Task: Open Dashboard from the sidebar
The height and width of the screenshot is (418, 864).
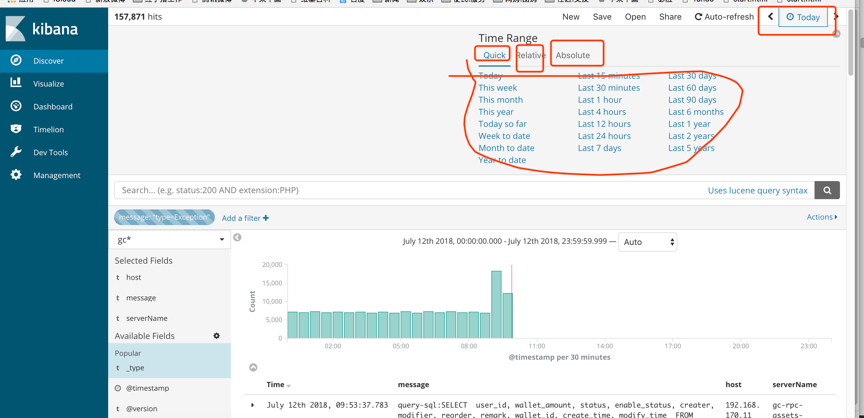Action: tap(54, 107)
